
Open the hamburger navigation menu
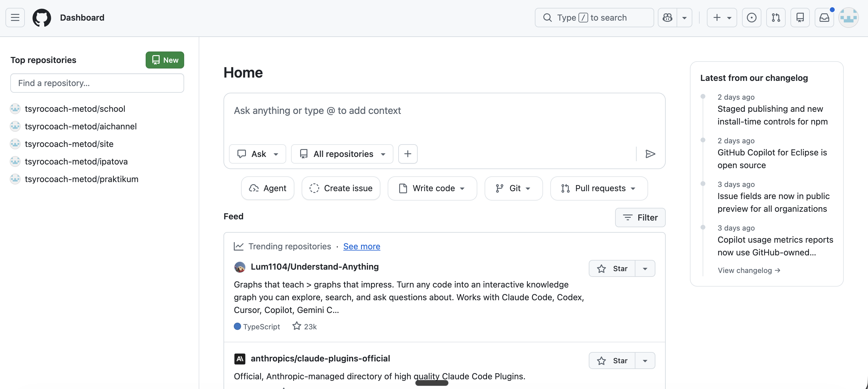point(15,18)
